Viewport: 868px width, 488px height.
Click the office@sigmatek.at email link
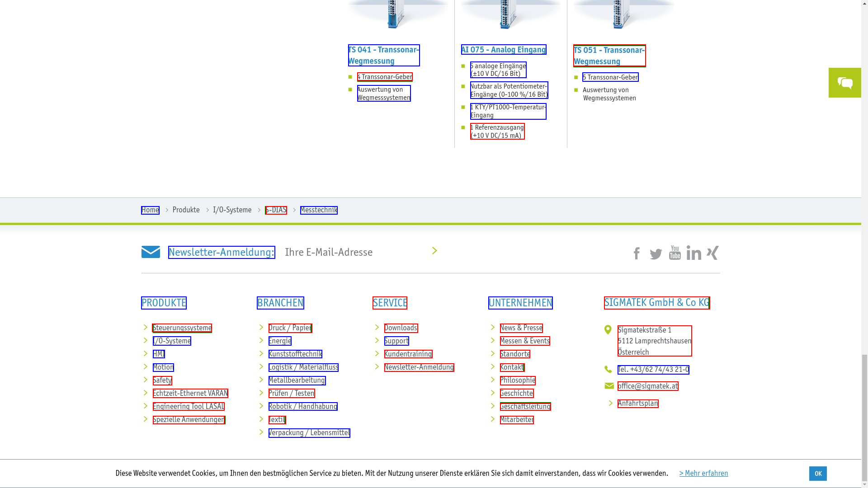[x=647, y=386]
